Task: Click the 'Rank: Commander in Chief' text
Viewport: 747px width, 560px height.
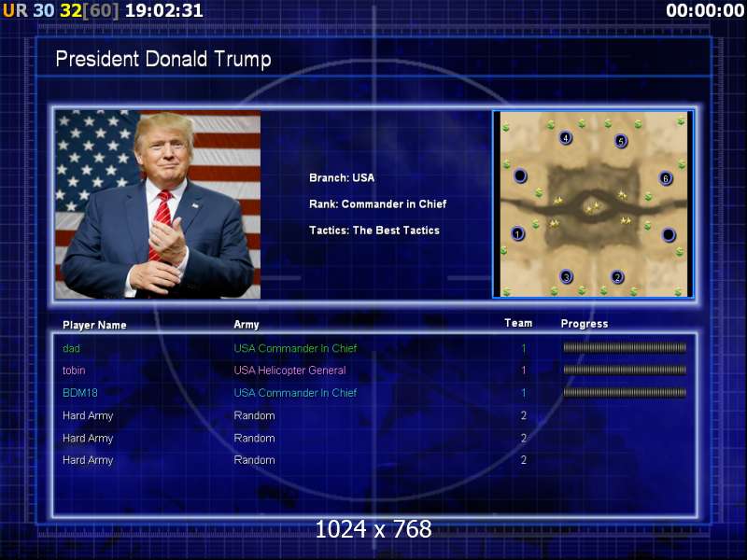Action: click(x=378, y=204)
